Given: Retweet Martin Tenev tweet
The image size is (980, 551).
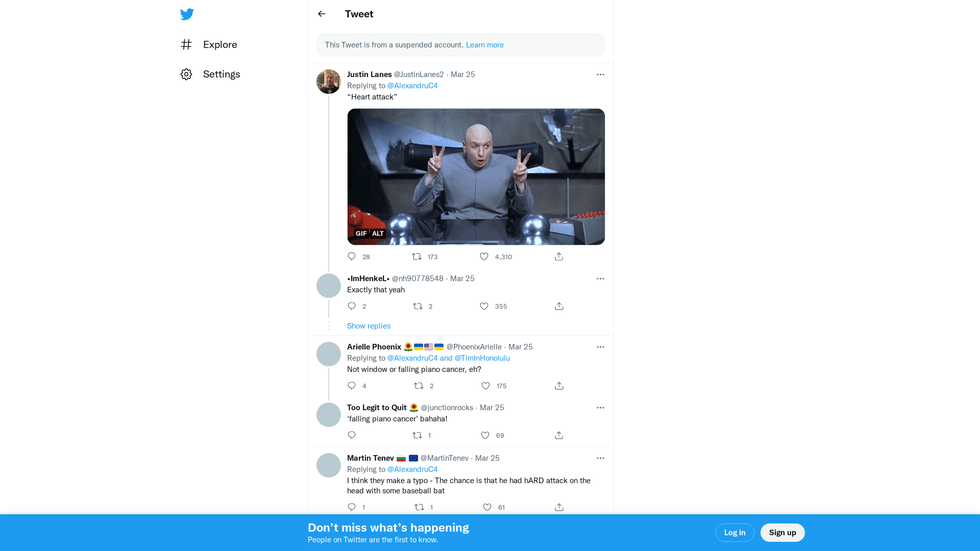Looking at the screenshot, I should pyautogui.click(x=419, y=507).
